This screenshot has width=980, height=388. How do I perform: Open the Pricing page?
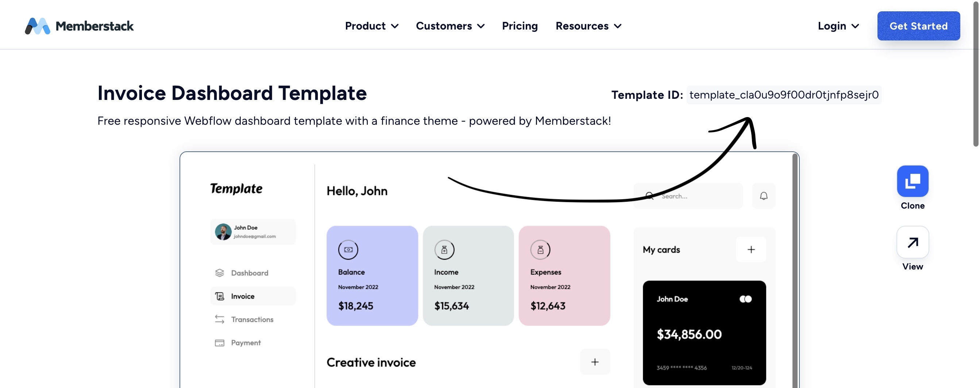point(520,26)
